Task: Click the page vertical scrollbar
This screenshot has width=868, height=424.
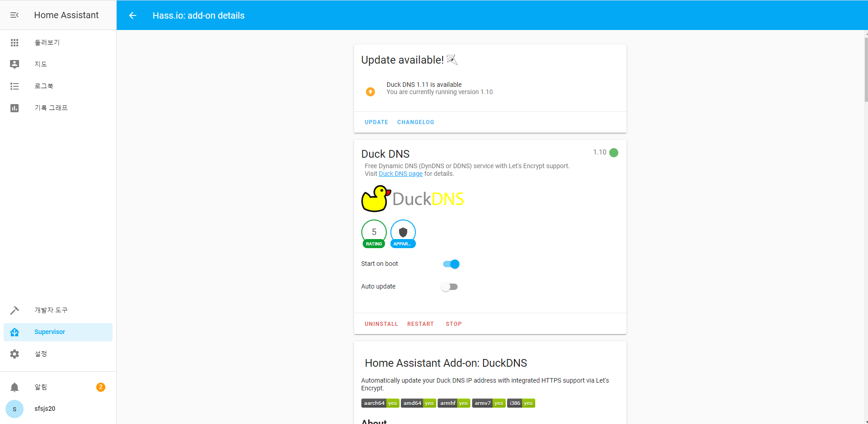Action: coord(866,70)
